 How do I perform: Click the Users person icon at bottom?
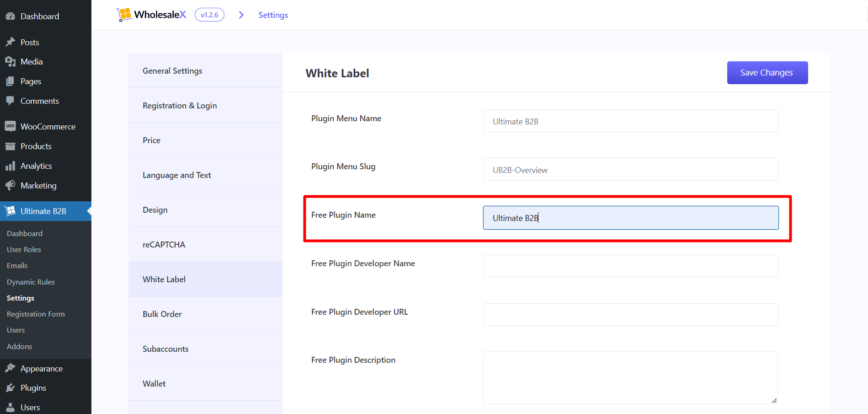[11, 407]
